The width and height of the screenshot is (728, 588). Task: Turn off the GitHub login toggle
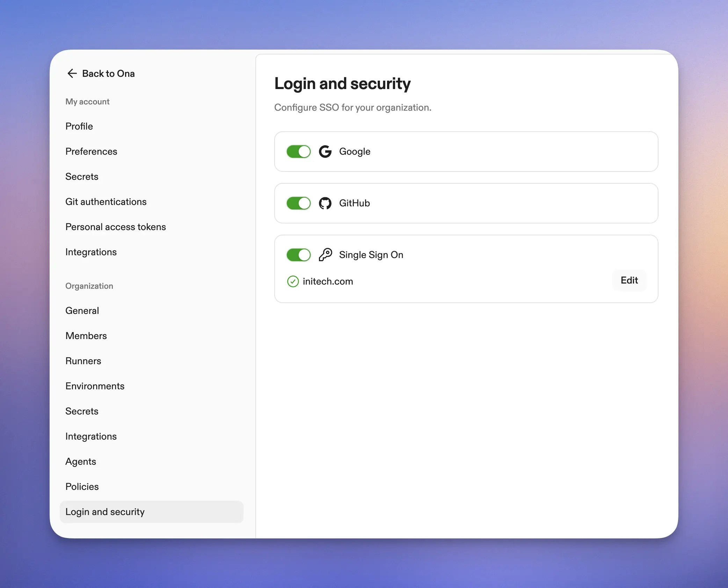coord(299,203)
